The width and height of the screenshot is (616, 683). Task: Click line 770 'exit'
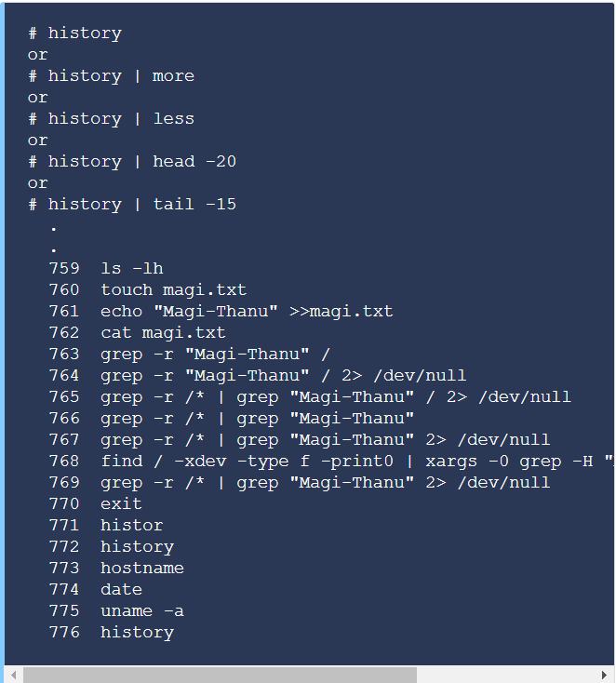[96, 504]
